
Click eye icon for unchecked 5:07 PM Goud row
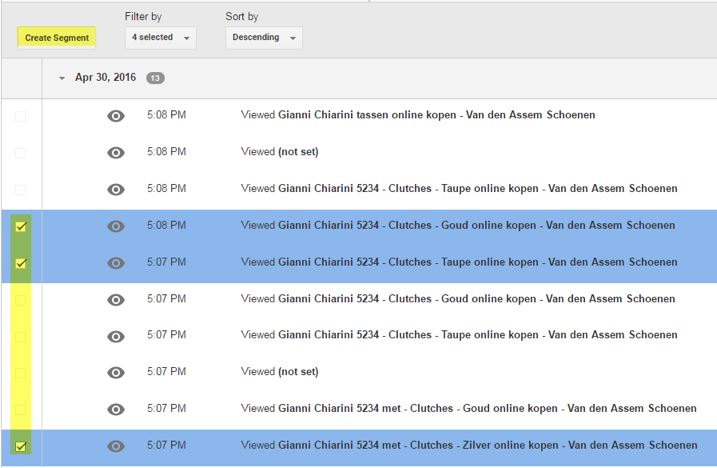point(116,300)
